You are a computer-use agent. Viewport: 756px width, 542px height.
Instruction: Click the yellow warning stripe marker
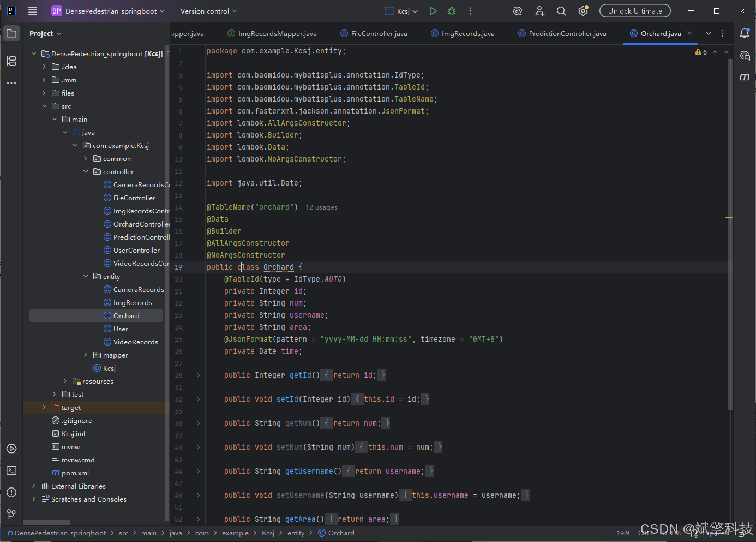pyautogui.click(x=729, y=218)
